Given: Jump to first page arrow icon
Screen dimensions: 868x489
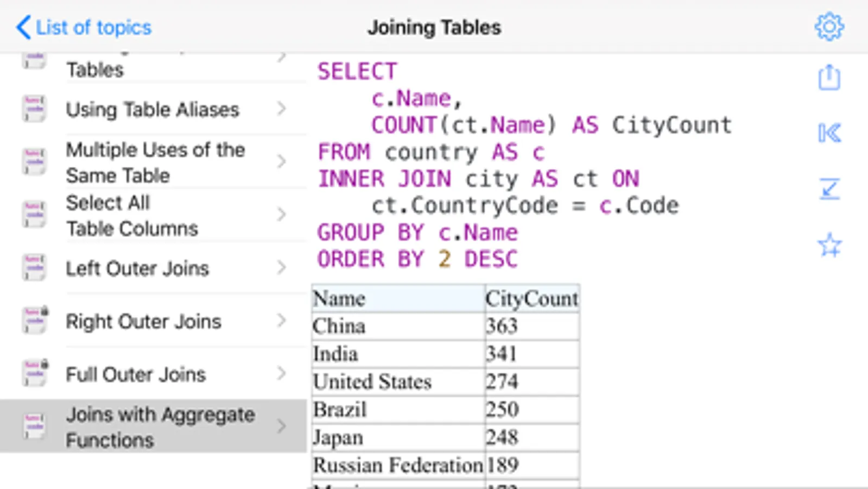Looking at the screenshot, I should [x=829, y=133].
